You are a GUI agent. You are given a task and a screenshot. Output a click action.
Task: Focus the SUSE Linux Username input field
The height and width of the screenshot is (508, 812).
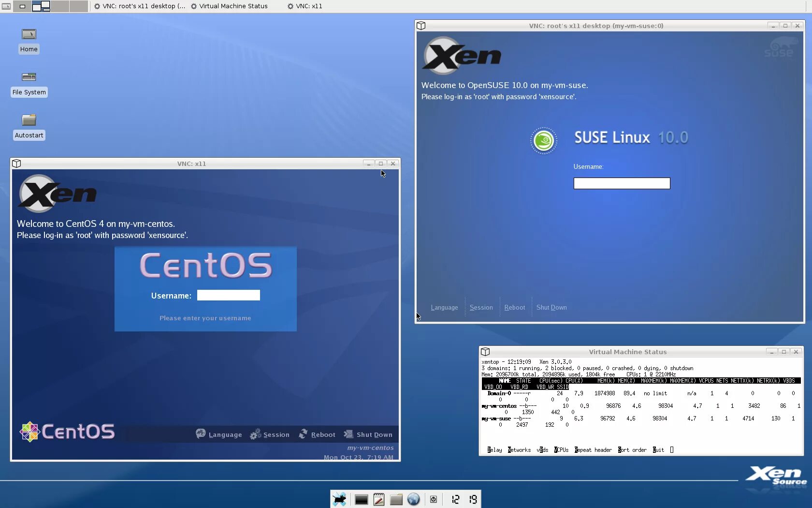click(622, 183)
